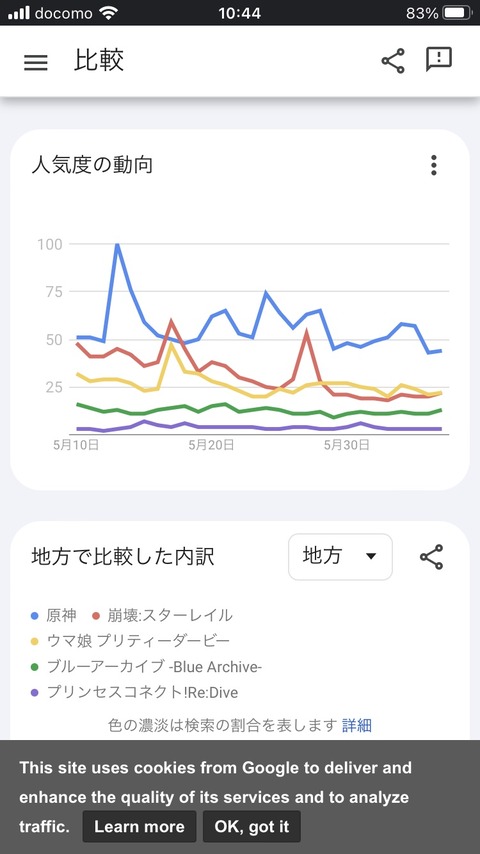
Task: Open the 人気度の動向 three-dot options menu
Action: [434, 165]
